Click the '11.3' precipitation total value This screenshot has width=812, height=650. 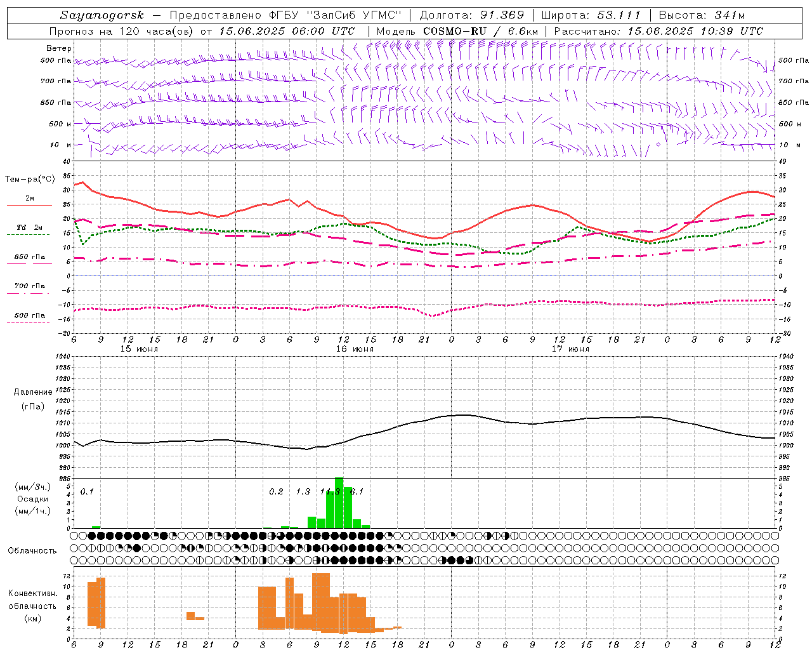coord(330,491)
